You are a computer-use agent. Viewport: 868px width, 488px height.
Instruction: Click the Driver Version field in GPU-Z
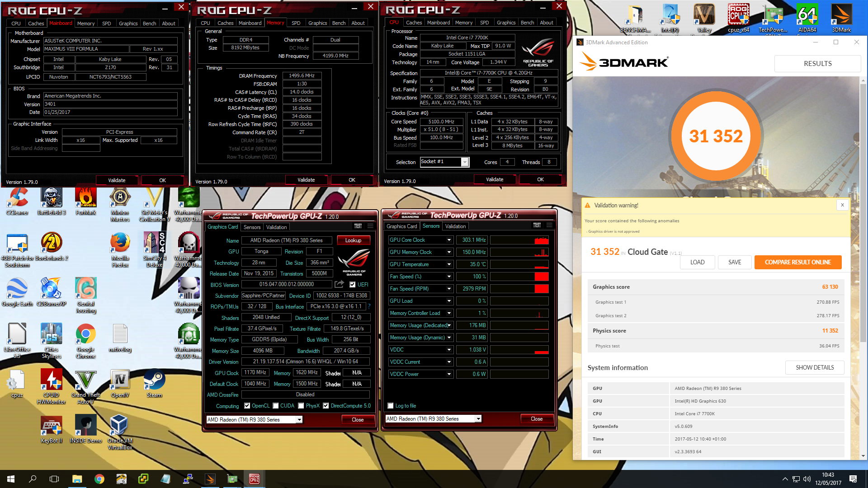(x=306, y=361)
